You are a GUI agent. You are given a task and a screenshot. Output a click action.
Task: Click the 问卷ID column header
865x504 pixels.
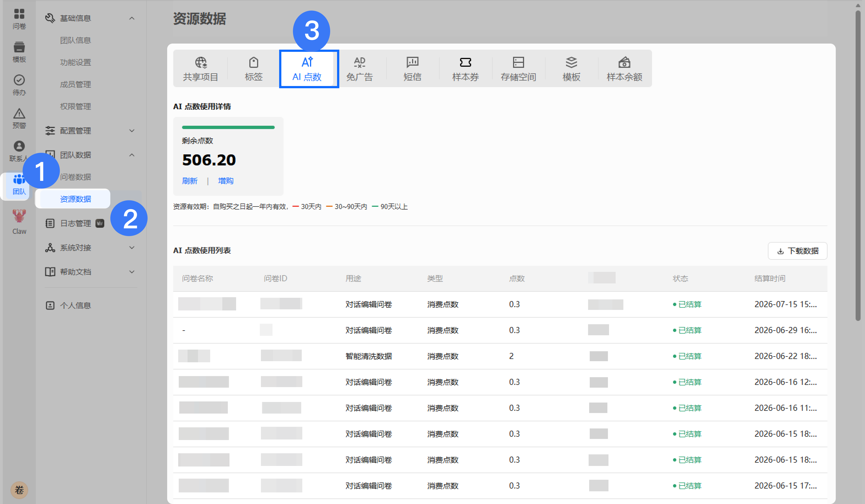pyautogui.click(x=275, y=278)
